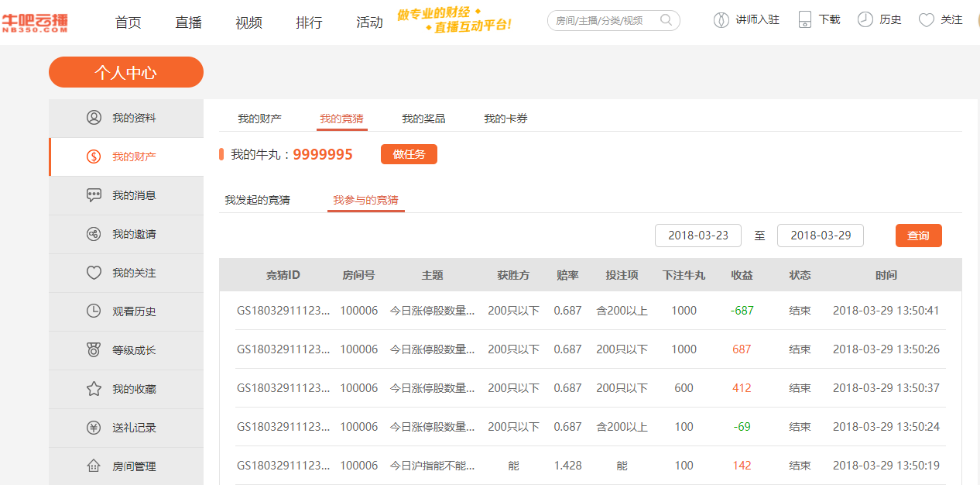The image size is (980, 485).
Task: Open 房间管理 sidebar item
Action: click(x=126, y=466)
